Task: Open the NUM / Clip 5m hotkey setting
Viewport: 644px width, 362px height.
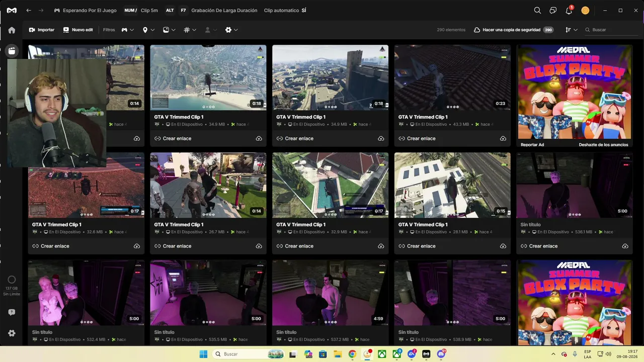Action: coord(141,11)
